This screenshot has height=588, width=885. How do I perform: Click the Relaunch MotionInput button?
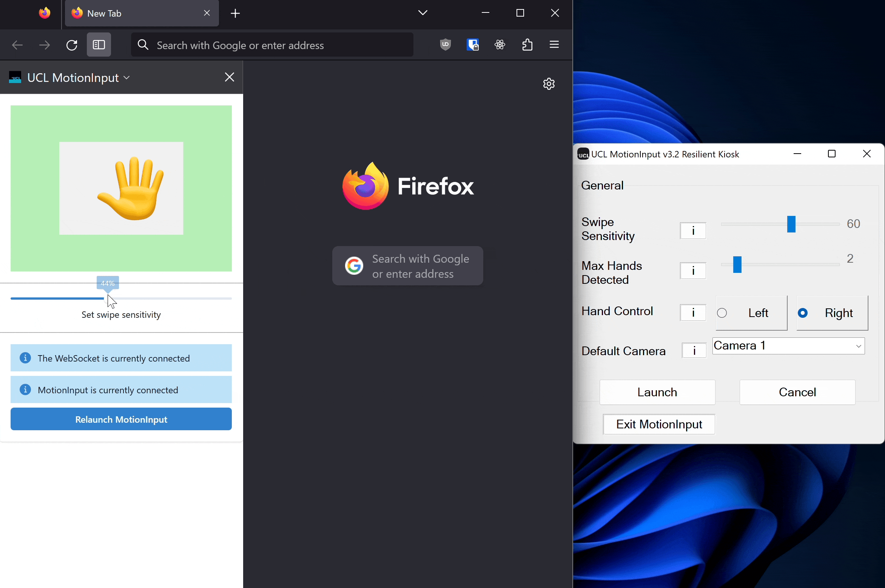click(121, 419)
